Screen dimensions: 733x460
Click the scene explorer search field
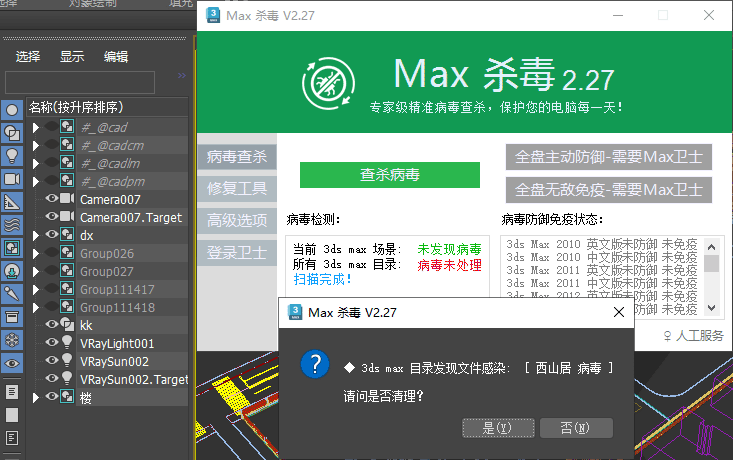(x=80, y=82)
